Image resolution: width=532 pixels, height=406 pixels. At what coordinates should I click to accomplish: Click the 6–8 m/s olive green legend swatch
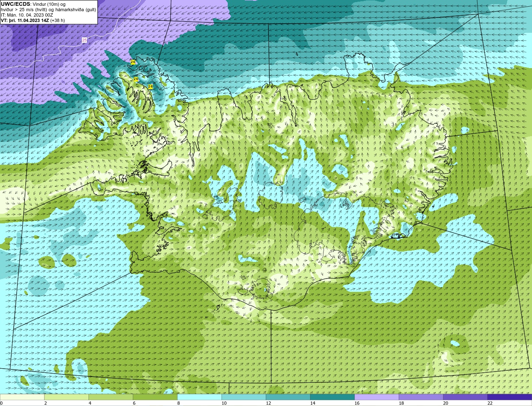[155, 397]
